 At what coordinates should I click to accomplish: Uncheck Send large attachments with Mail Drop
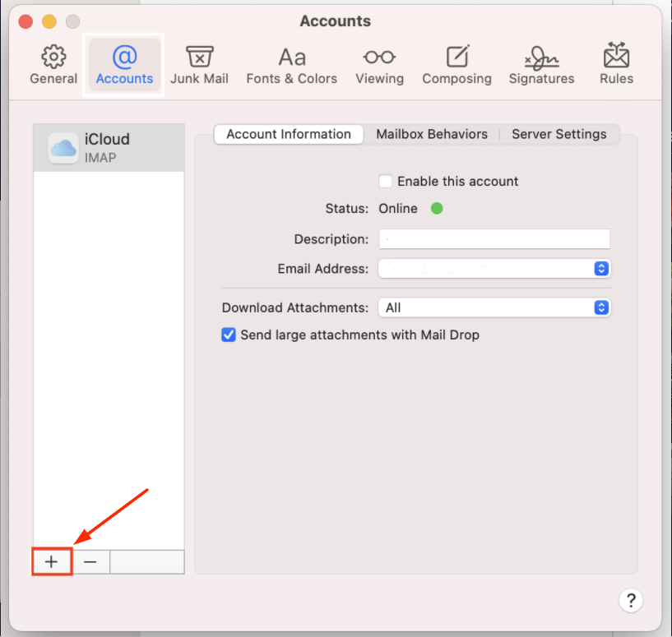click(x=229, y=335)
